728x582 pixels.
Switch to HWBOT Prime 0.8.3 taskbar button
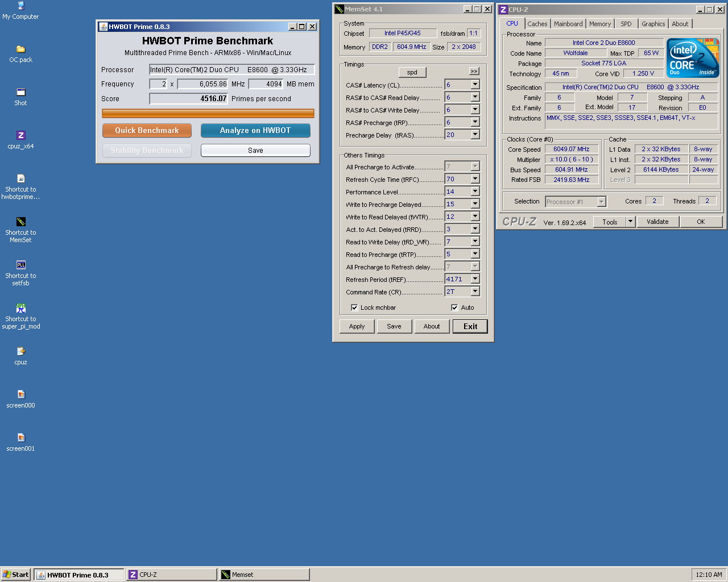[79, 575]
